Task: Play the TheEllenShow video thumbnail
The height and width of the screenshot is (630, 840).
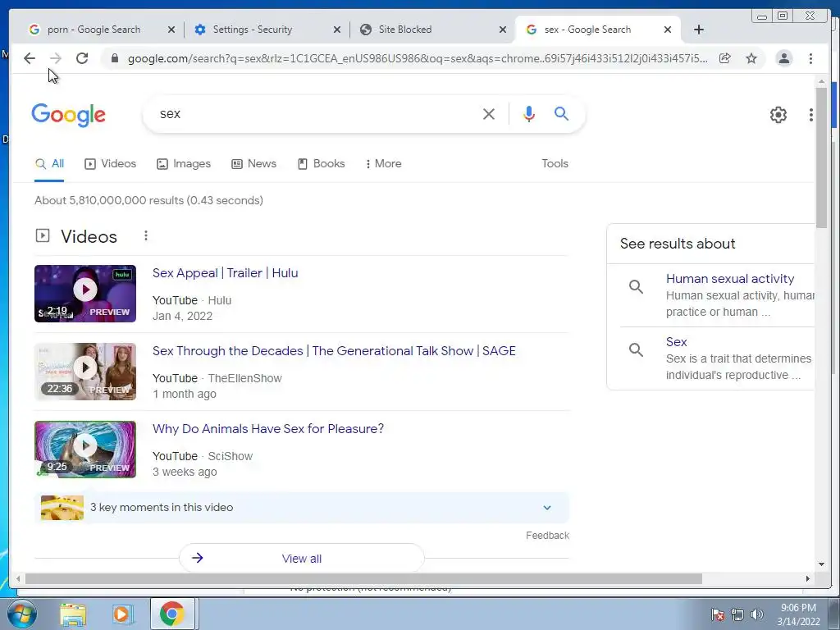Action: point(85,372)
